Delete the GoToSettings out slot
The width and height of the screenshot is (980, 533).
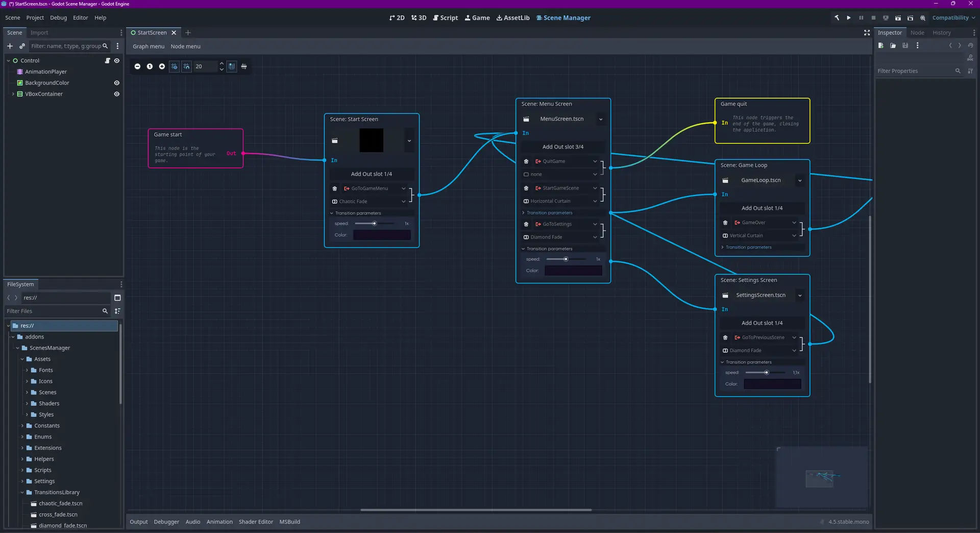click(526, 224)
